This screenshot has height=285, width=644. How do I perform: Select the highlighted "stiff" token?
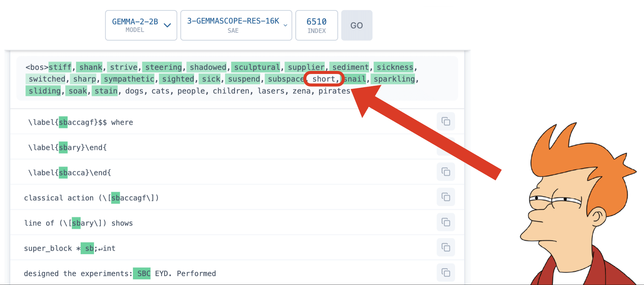point(60,67)
